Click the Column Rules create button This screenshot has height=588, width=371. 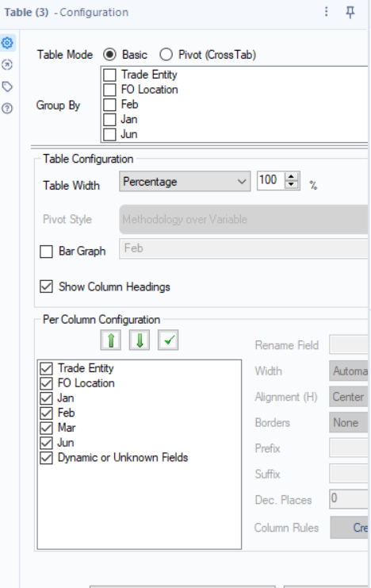(350, 528)
